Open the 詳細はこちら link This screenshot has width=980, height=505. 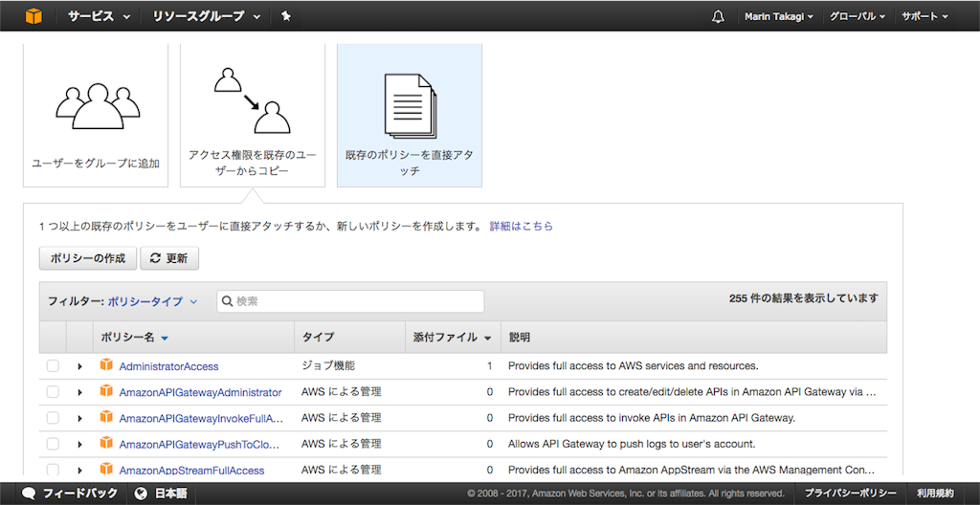(x=522, y=227)
